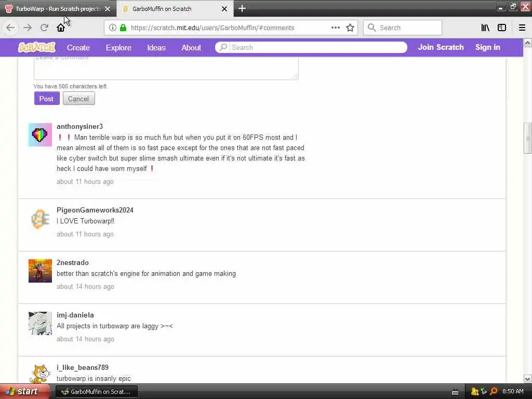
Task: Select the GarboMuffin on Scratch tab
Action: pos(175,9)
